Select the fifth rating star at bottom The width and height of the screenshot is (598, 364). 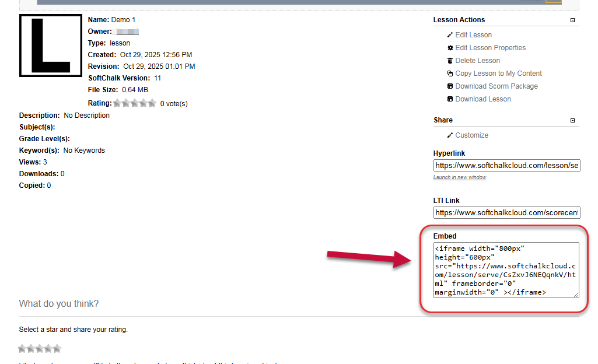coord(57,348)
